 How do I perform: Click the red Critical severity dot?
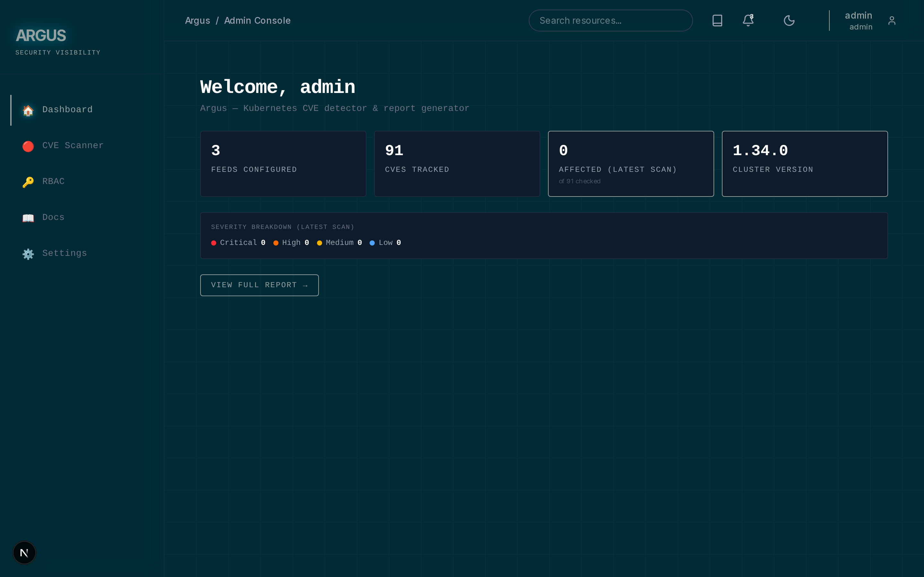[x=214, y=243]
